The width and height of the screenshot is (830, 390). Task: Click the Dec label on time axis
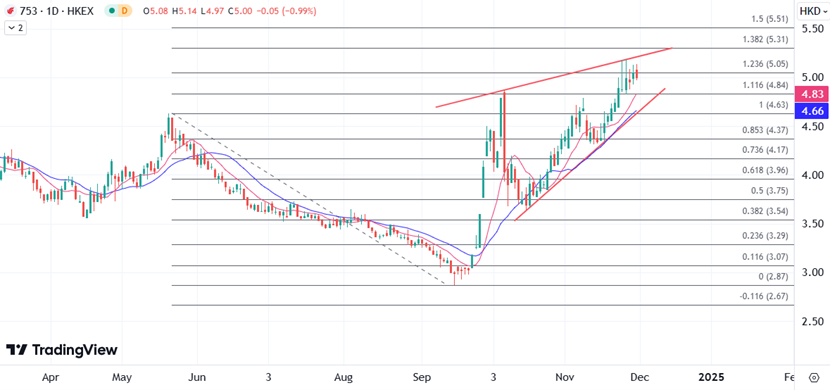638,377
